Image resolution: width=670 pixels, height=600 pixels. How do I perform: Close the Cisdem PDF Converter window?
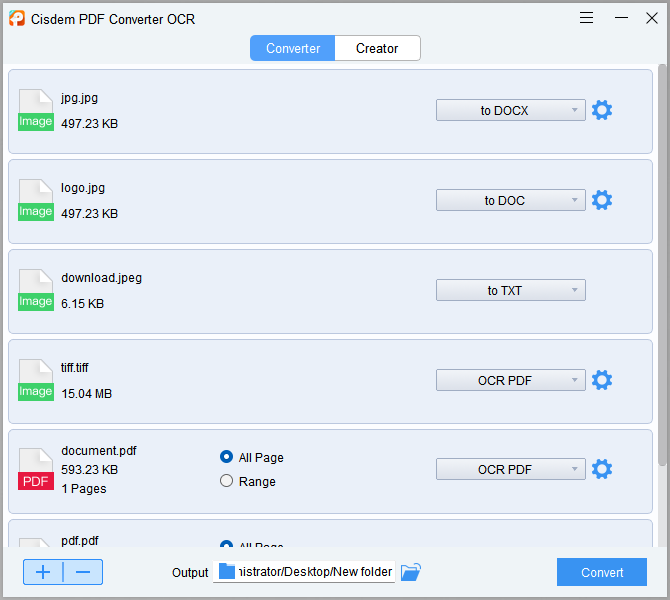pos(652,18)
